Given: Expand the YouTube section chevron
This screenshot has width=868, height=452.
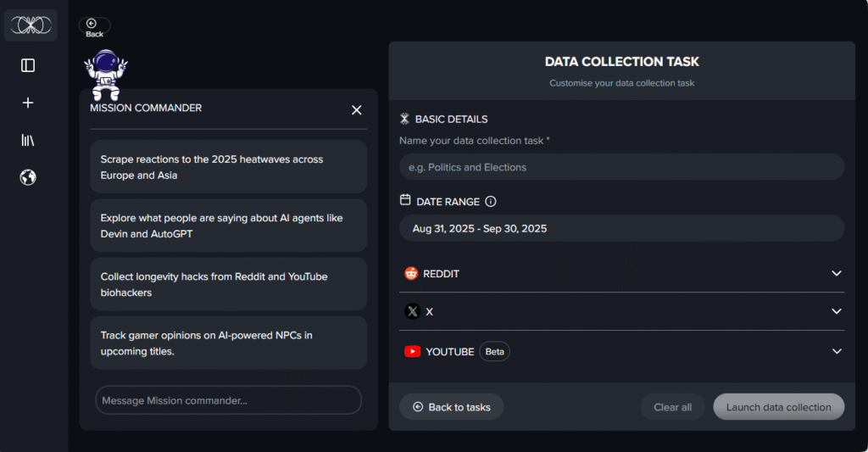Looking at the screenshot, I should (836, 351).
